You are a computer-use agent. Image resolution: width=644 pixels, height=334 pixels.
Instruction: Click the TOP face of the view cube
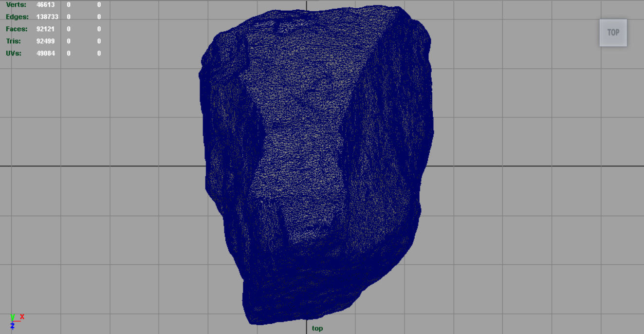point(613,33)
